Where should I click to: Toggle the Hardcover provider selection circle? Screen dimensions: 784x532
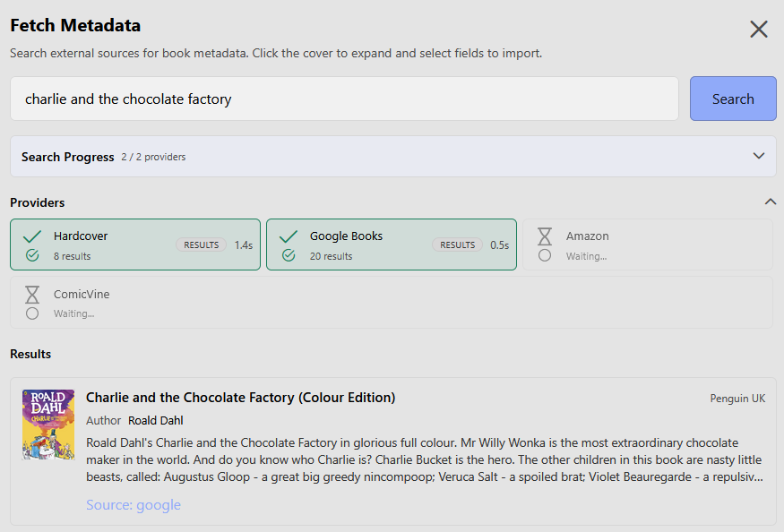(x=32, y=256)
